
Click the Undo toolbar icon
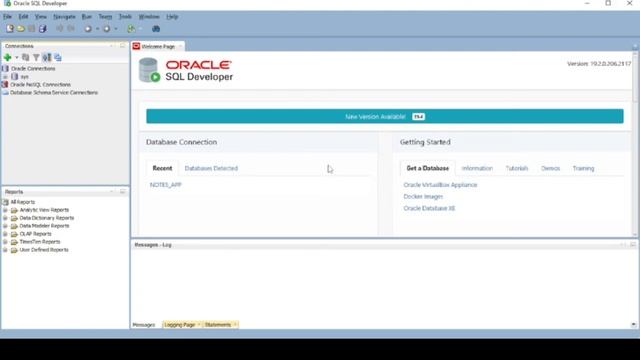coord(60,29)
